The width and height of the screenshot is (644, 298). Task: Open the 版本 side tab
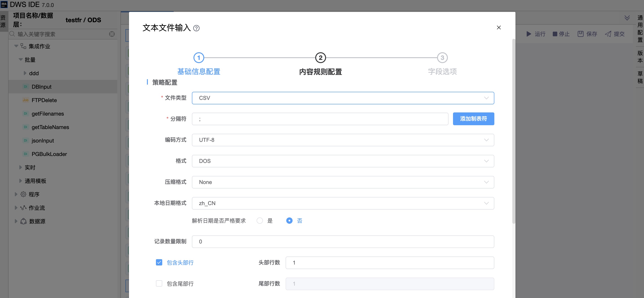coord(640,57)
